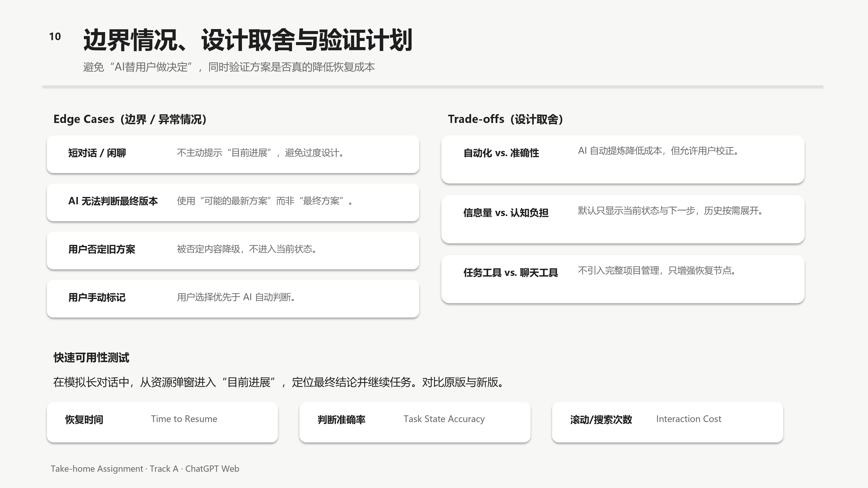Click the Time to Resume text
868x488 pixels.
pyautogui.click(x=184, y=419)
